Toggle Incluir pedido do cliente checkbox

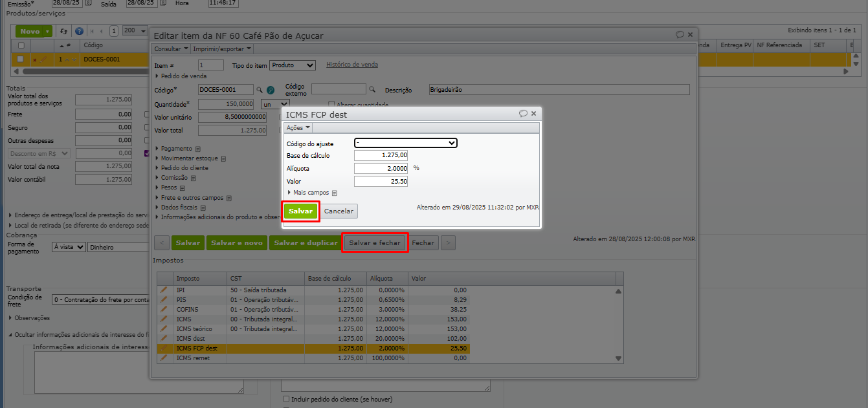pyautogui.click(x=286, y=400)
